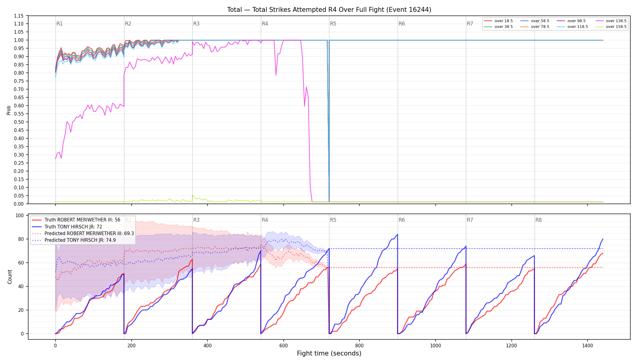The width and height of the screenshot is (637, 364).
Task: Click the 'Prob' y-axis label
Action: click(x=9, y=110)
